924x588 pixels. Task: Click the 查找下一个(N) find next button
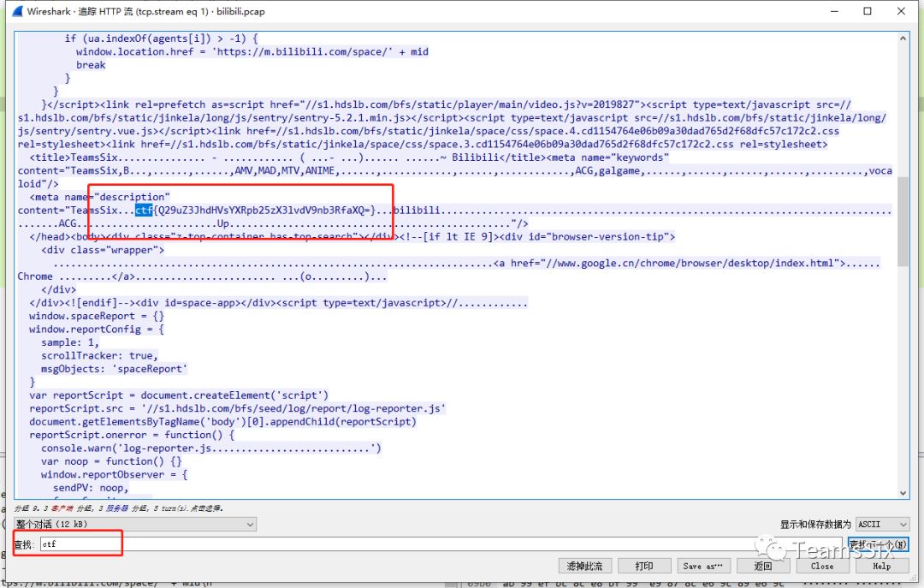(x=878, y=544)
